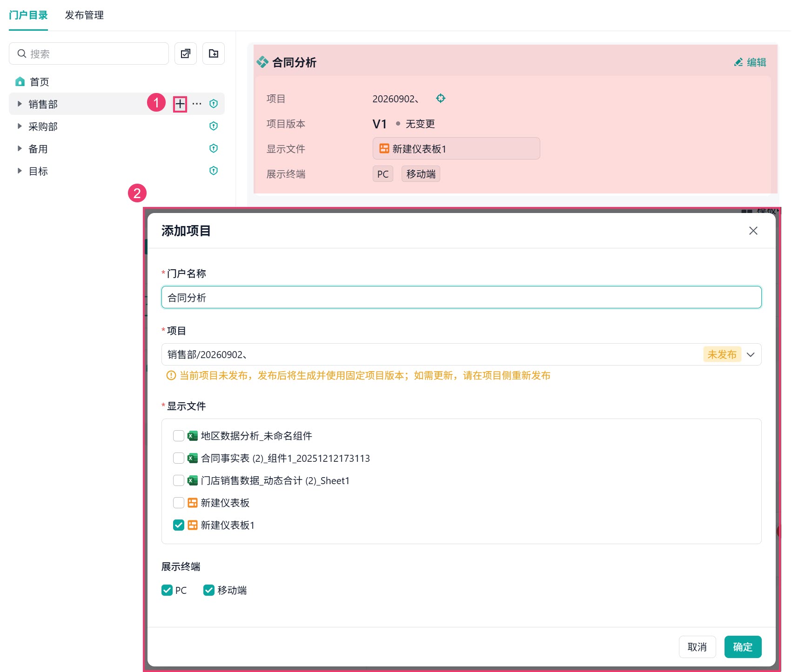792x672 pixels.
Task: Click the 搜索 search box
Action: 89,53
